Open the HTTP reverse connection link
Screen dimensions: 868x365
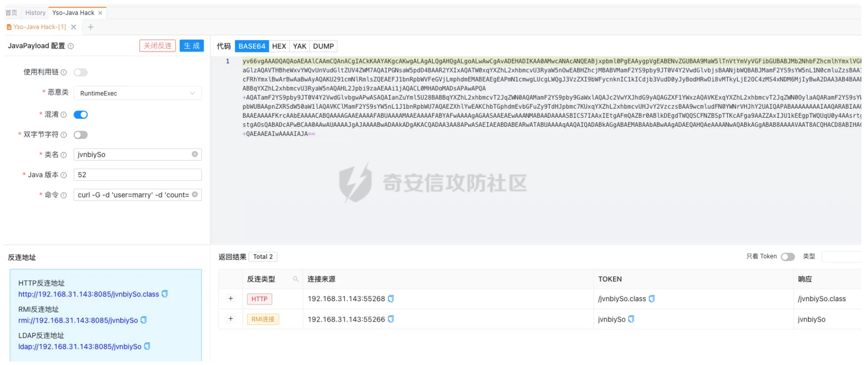click(89, 294)
